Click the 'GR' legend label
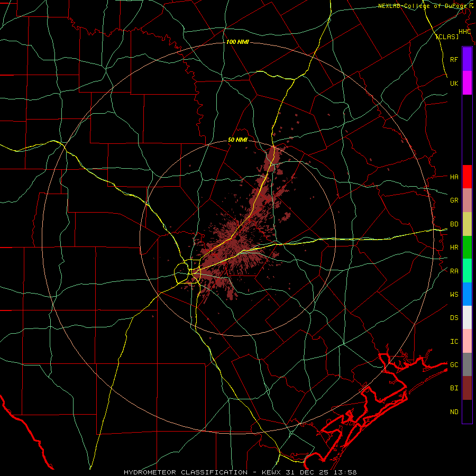 pos(454,200)
